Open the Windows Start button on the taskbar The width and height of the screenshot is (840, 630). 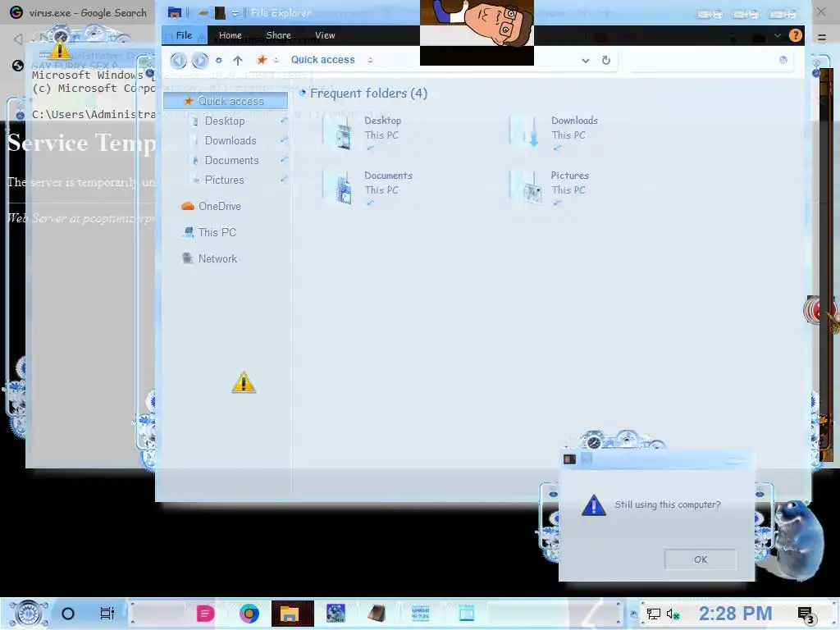(x=28, y=614)
